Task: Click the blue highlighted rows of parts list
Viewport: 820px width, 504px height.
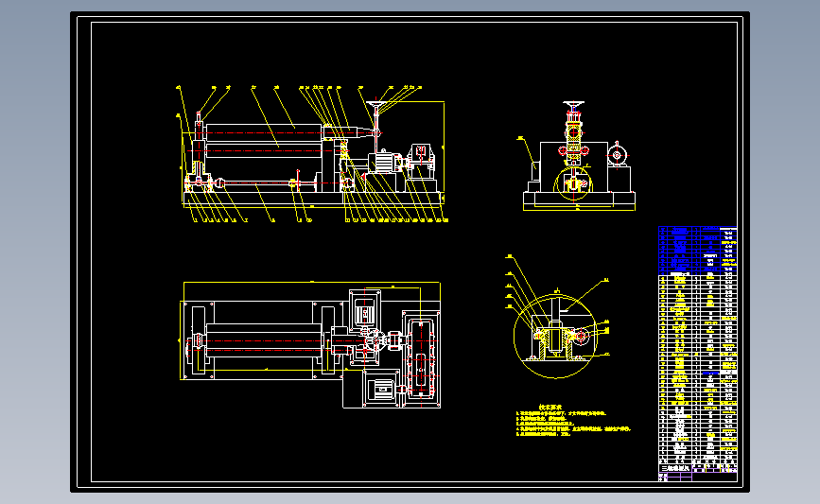Action: (x=697, y=250)
